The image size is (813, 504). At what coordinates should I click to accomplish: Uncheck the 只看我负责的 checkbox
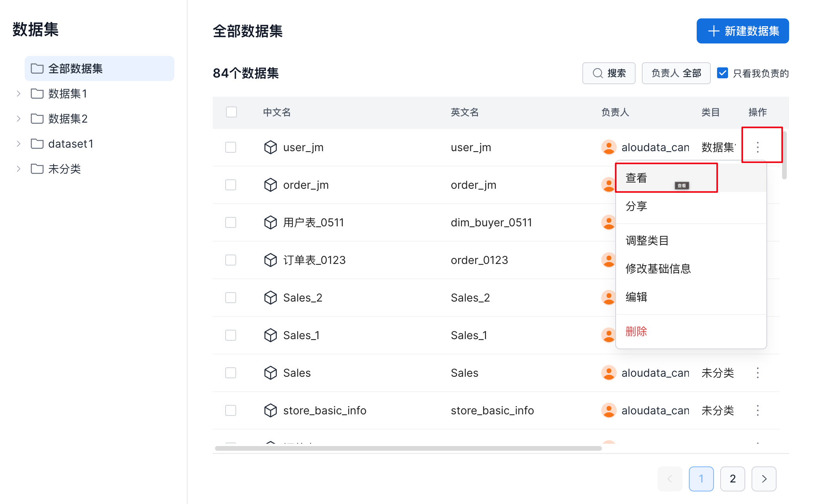click(x=722, y=73)
